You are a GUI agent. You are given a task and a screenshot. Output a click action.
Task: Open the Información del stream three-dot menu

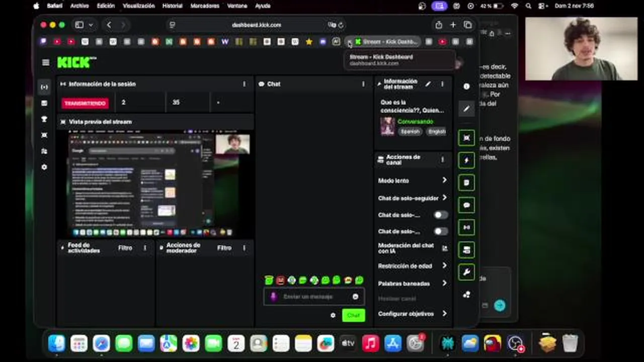point(442,84)
